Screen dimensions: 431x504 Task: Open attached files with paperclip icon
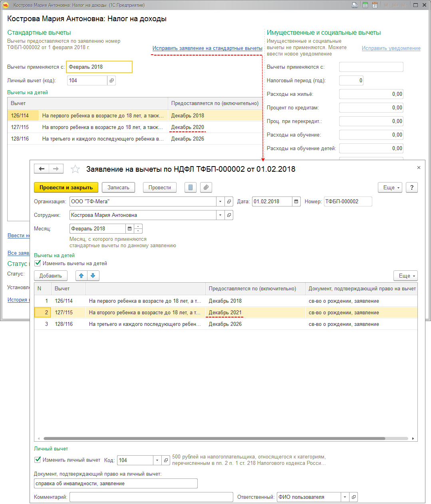click(x=206, y=188)
